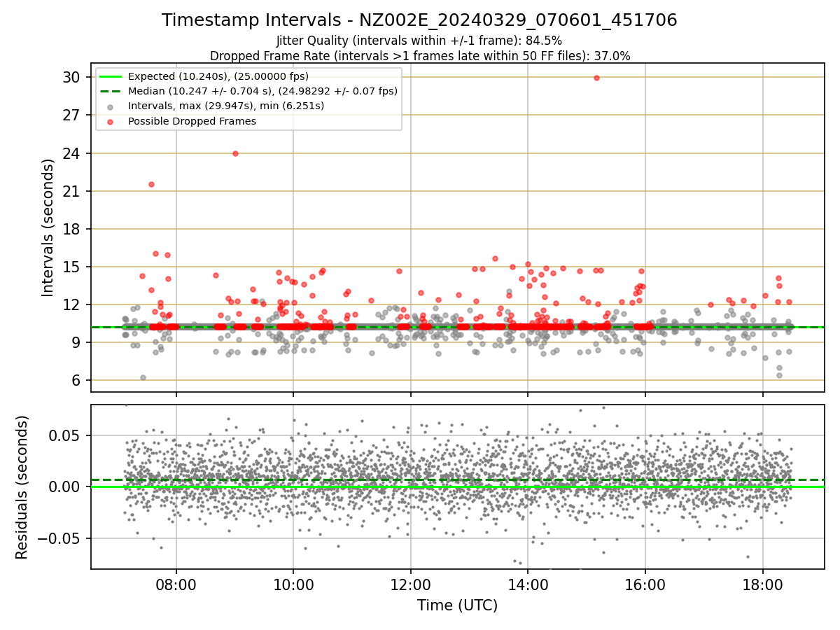Click the gray legend marker for Intervals

pyautogui.click(x=111, y=106)
